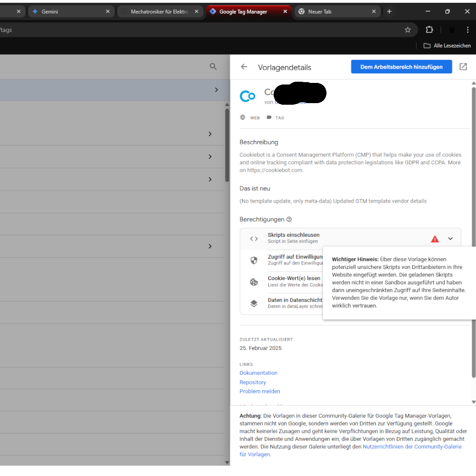Open the Chrome three-dot menu
The image size is (476, 476).
click(x=468, y=30)
